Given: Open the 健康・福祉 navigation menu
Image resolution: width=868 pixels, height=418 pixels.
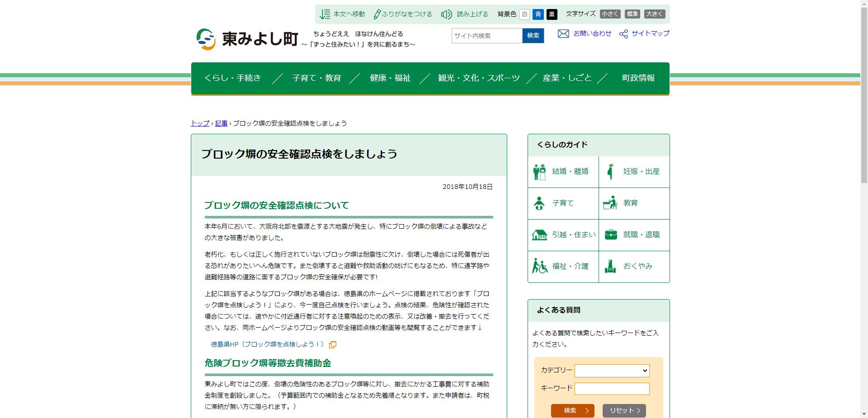Looking at the screenshot, I should 389,77.
